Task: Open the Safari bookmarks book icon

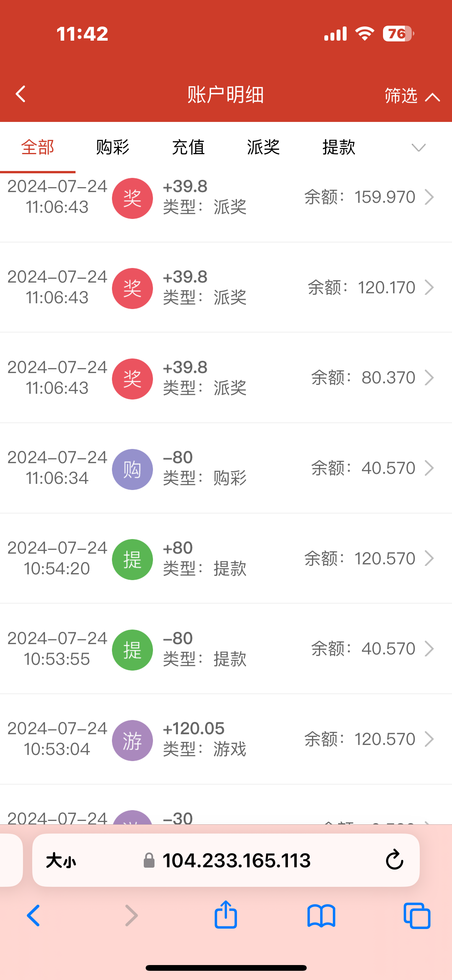Action: pos(321,916)
